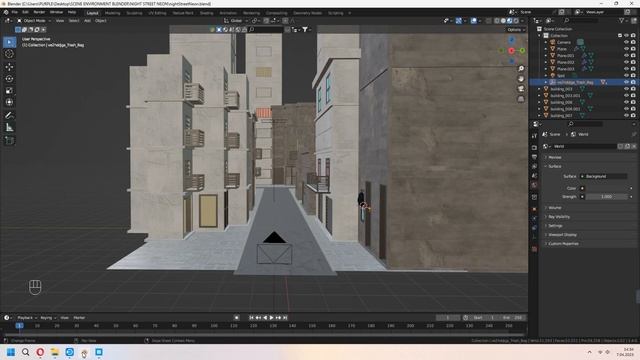
Task: Open the File menu
Action: (15, 12)
